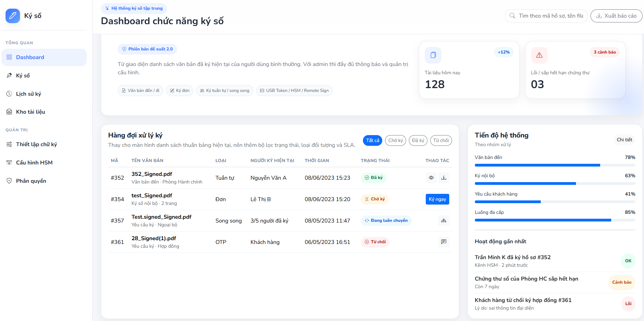Click the shield icon beside Phân quyền
Viewport: 644px width, 321px height.
click(x=9, y=181)
